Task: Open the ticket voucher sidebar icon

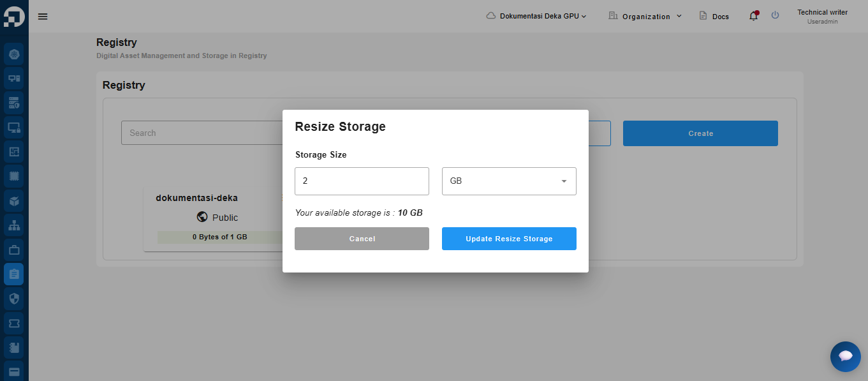Action: [14, 324]
